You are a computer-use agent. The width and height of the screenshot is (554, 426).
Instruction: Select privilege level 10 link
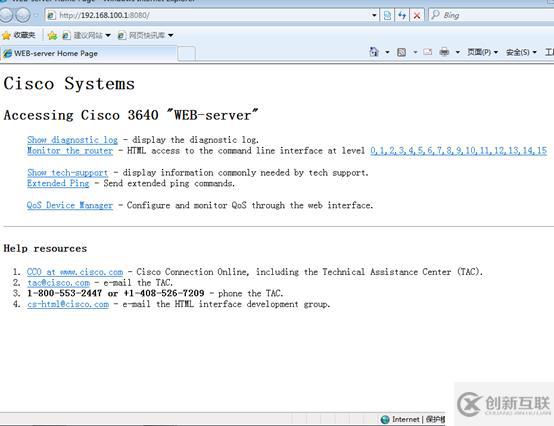click(x=470, y=151)
